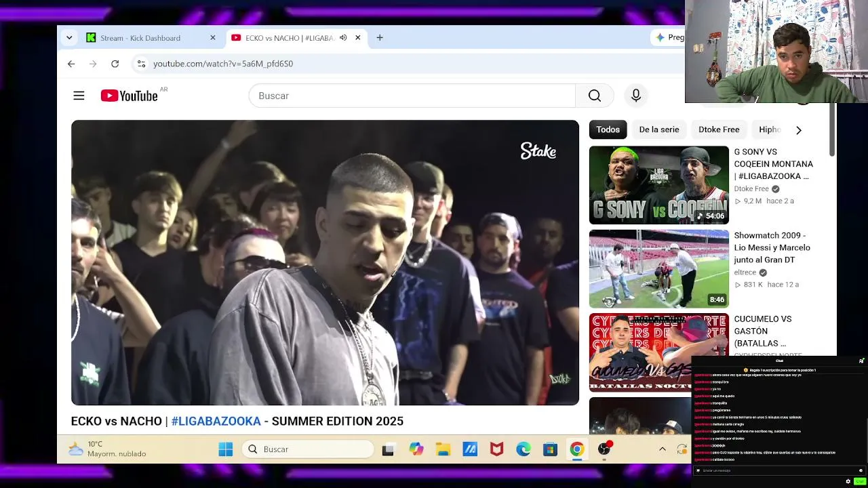
Task: Select the Todos filter chip
Action: 608,129
